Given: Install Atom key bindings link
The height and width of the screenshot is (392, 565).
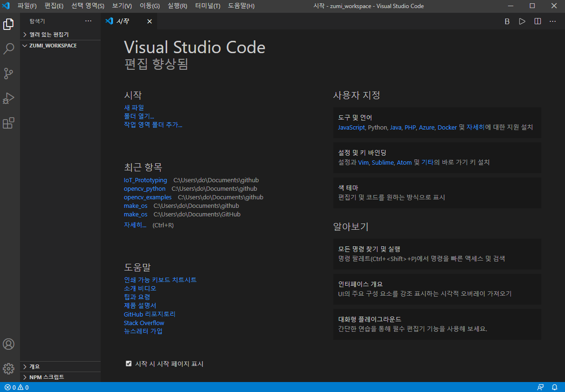Looking at the screenshot, I should (x=405, y=162).
